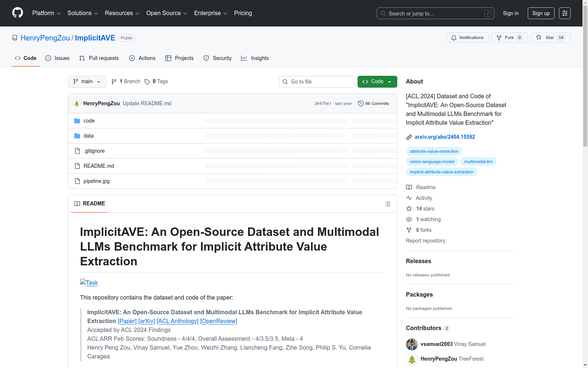The width and height of the screenshot is (588, 368).
Task: Open the command palette icon button
Action: (565, 13)
